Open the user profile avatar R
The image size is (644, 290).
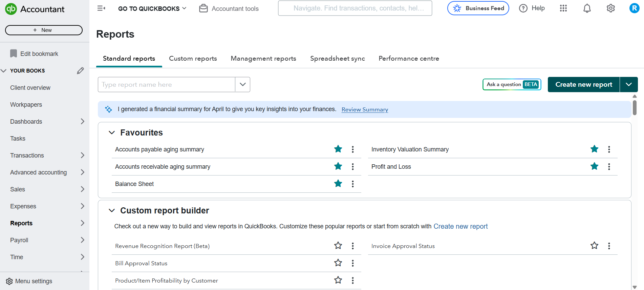tap(634, 8)
